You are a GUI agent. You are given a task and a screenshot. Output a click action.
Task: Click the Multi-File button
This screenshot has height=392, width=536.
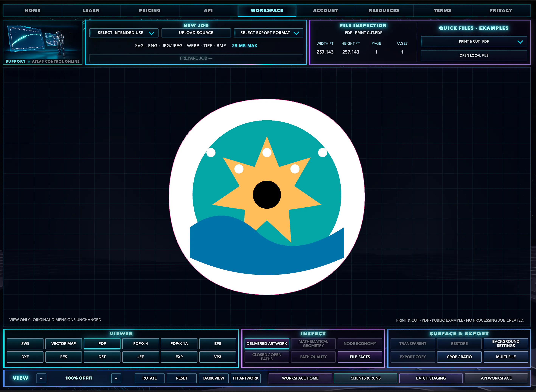[506, 357]
